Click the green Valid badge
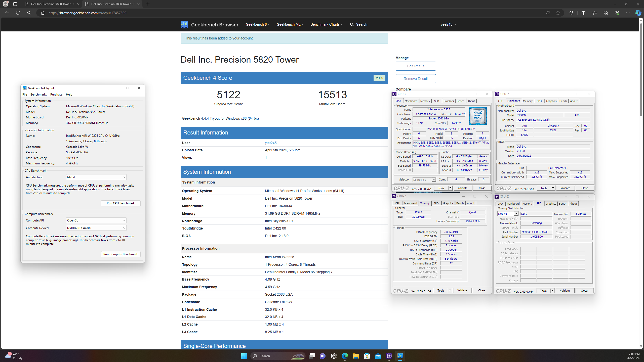Viewport: 644px width, 362px height. click(379, 78)
